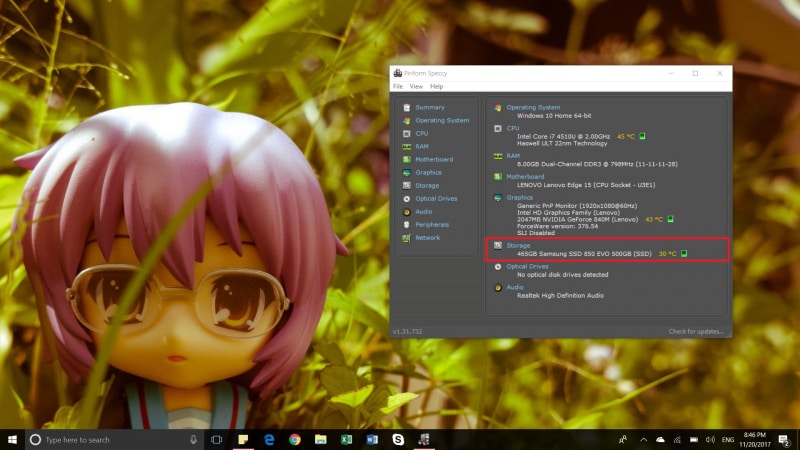800x450 pixels.
Task: Click 'Windows 10 Home 64-bit' text
Action: 554,116
